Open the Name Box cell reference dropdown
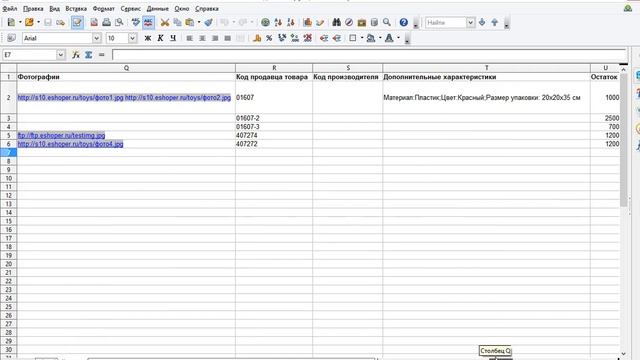The height and width of the screenshot is (360, 640). click(x=60, y=55)
